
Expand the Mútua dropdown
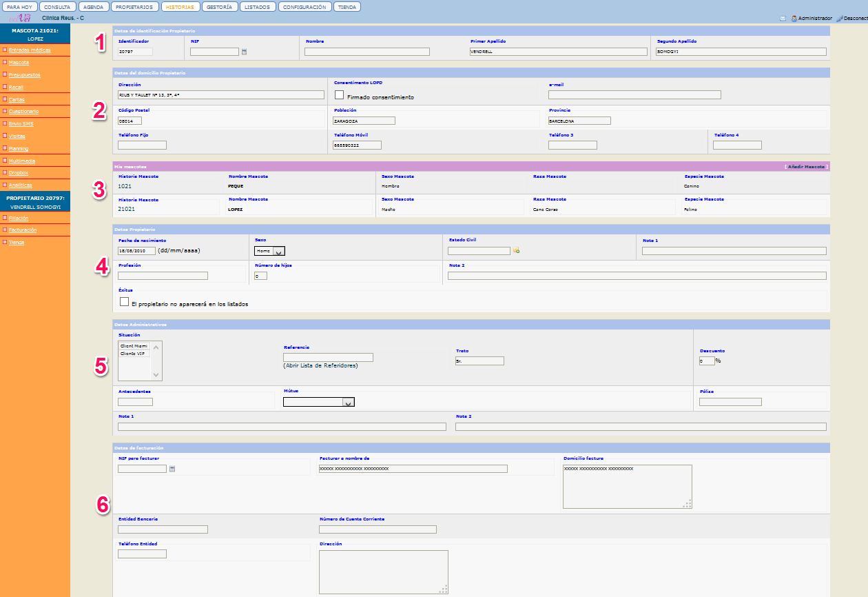pyautogui.click(x=319, y=402)
